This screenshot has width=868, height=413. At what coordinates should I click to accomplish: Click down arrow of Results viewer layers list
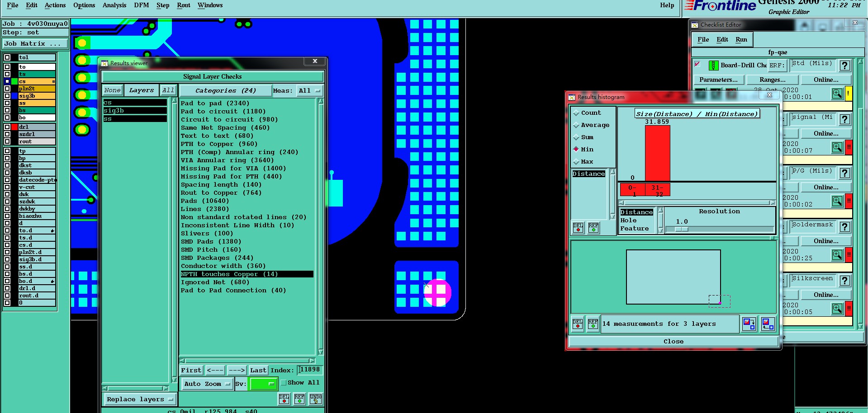174,380
